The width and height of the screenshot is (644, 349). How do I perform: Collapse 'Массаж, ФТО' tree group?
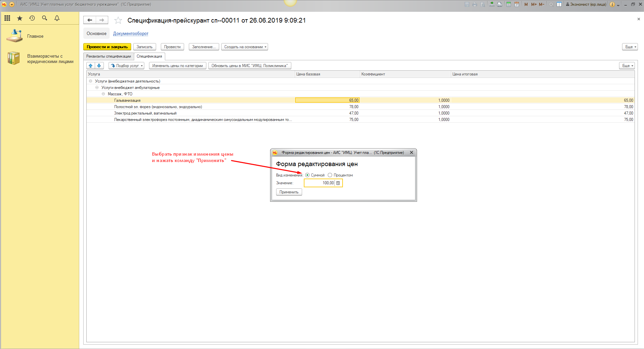tap(104, 94)
